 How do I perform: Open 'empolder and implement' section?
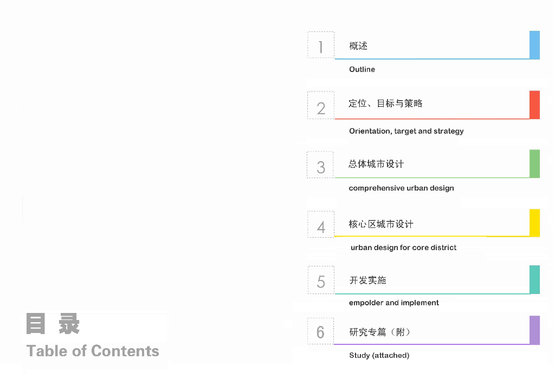(x=394, y=303)
